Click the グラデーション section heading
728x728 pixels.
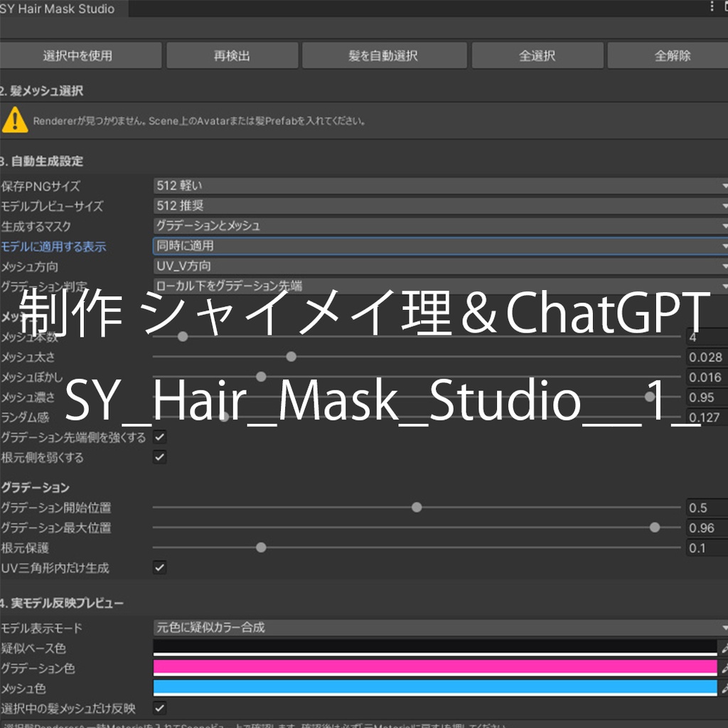pyautogui.click(x=36, y=488)
